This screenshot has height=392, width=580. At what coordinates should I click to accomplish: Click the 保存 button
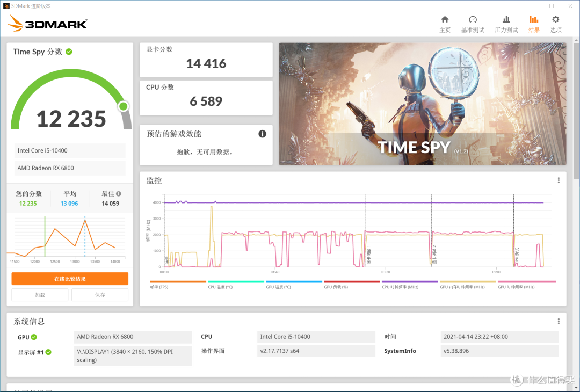tap(100, 295)
